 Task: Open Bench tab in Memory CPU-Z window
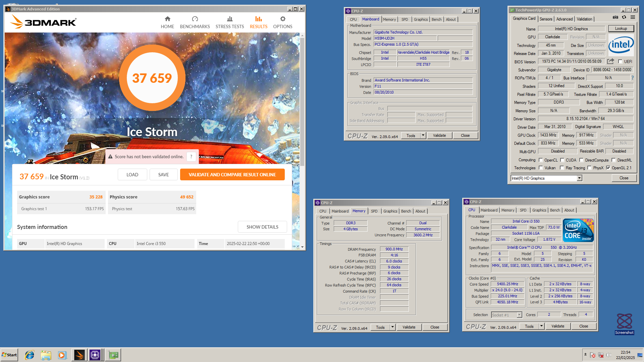(406, 211)
